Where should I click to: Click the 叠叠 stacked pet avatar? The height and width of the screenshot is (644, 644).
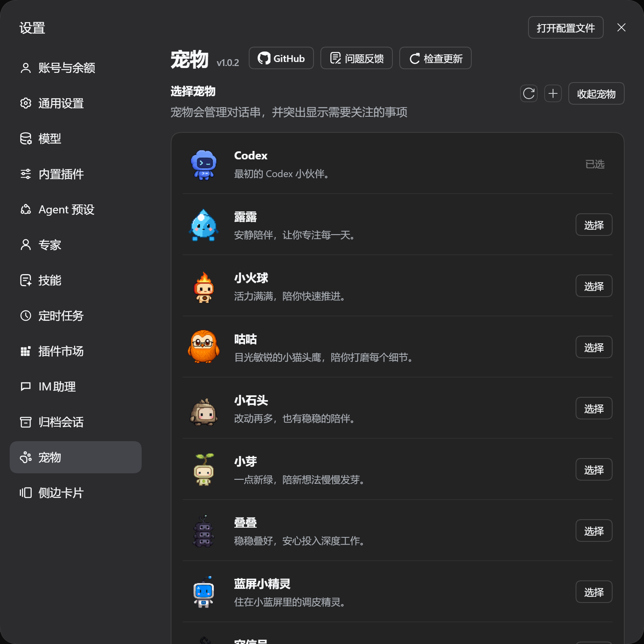click(204, 530)
